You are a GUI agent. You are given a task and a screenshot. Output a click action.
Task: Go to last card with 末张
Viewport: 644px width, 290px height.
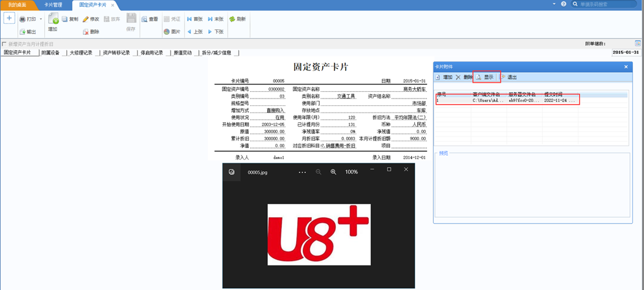216,19
